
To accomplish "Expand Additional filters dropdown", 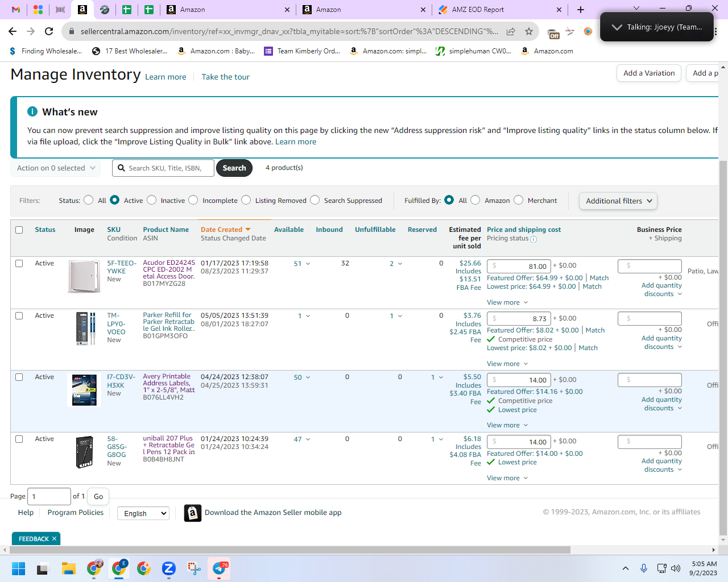I will coord(618,201).
